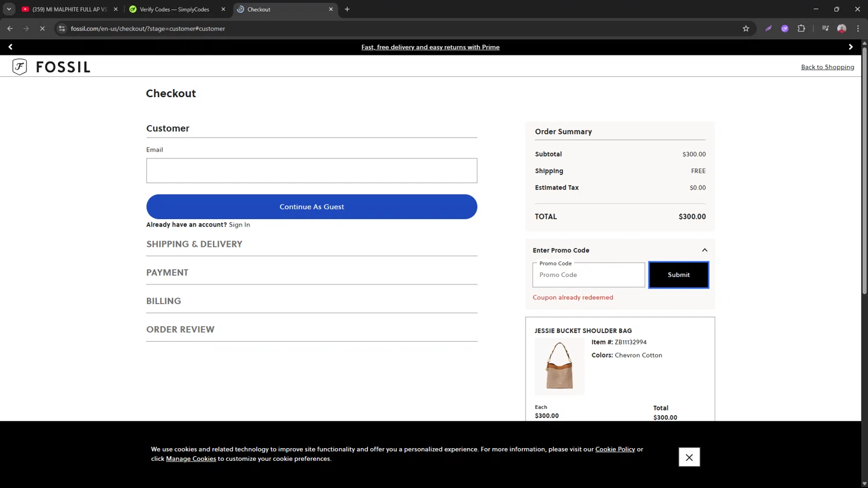The height and width of the screenshot is (488, 868).
Task: Click the Shipping & Delivery section header
Action: click(x=194, y=244)
